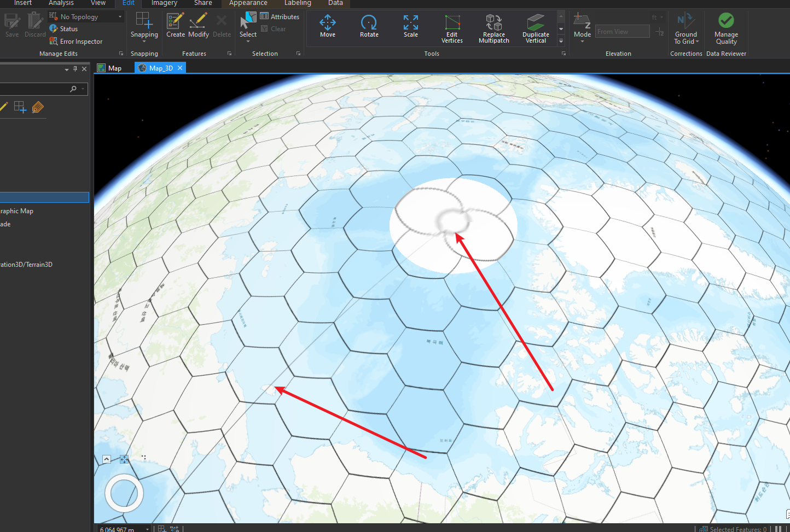Open the Selection group dialog launcher
Image resolution: width=790 pixels, height=532 pixels.
(x=298, y=54)
